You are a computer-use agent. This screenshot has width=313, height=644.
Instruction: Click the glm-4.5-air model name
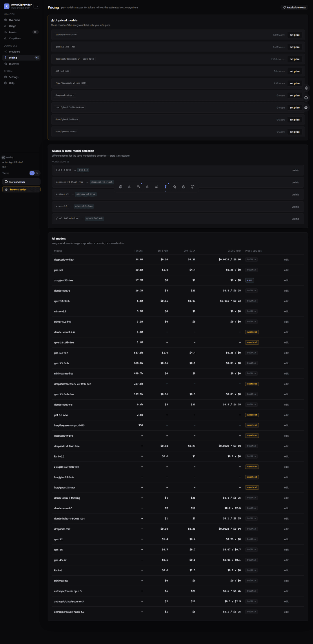[60, 560]
